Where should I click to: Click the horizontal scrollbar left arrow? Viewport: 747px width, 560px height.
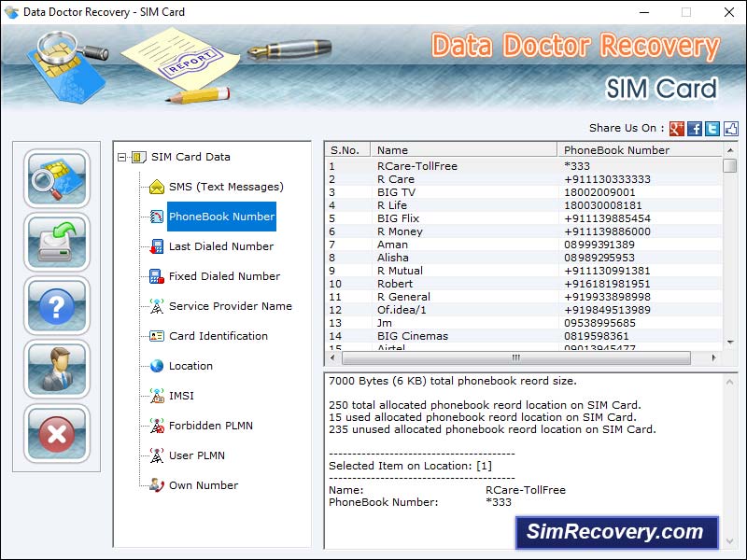(332, 357)
